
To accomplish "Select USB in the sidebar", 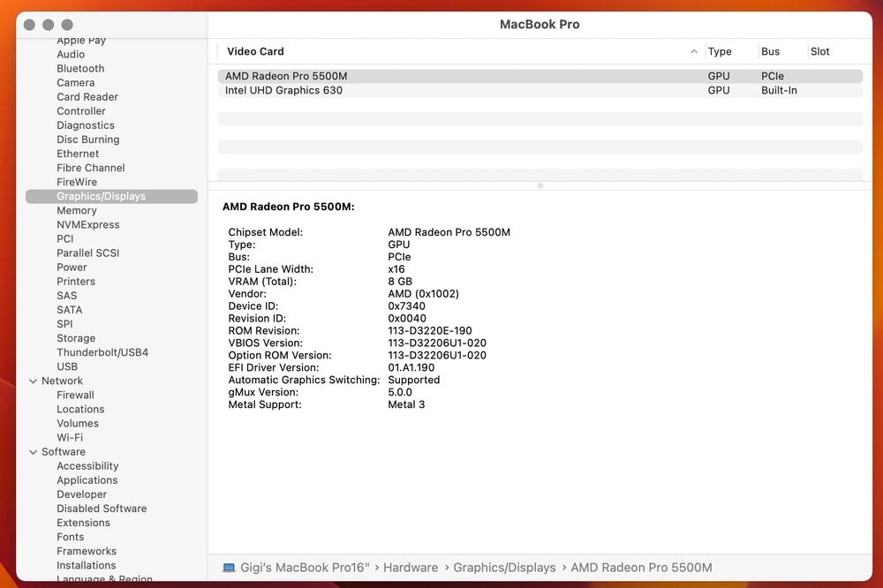I will coord(67,366).
